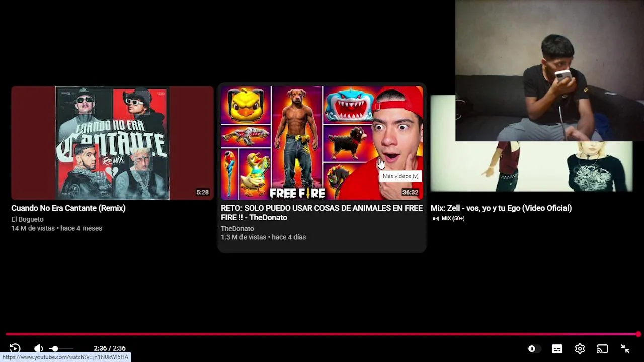Click the webcam overlay in corner
The height and width of the screenshot is (362, 644).
click(x=549, y=70)
